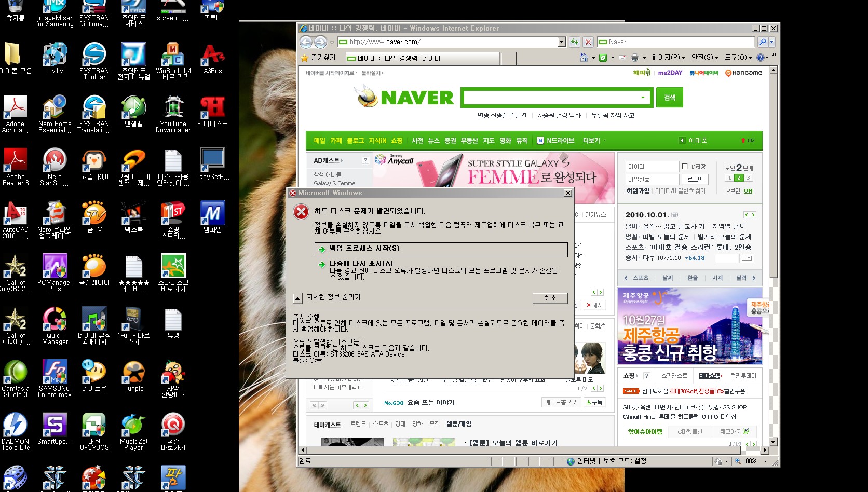Switch to the 핫이슈아이템 tab
Image resolution: width=868 pixels, height=492 pixels.
click(645, 432)
